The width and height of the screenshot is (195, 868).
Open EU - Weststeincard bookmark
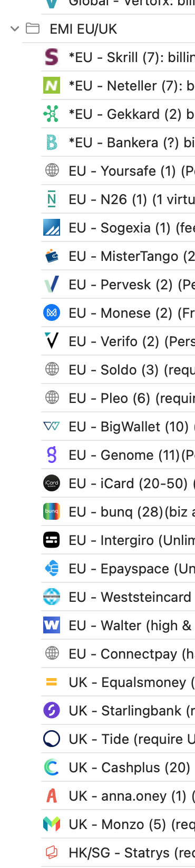tap(118, 597)
